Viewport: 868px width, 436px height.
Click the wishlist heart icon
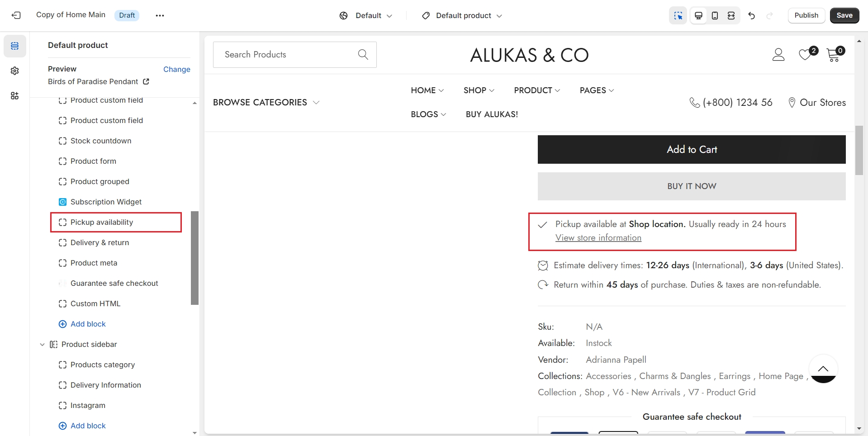point(805,55)
